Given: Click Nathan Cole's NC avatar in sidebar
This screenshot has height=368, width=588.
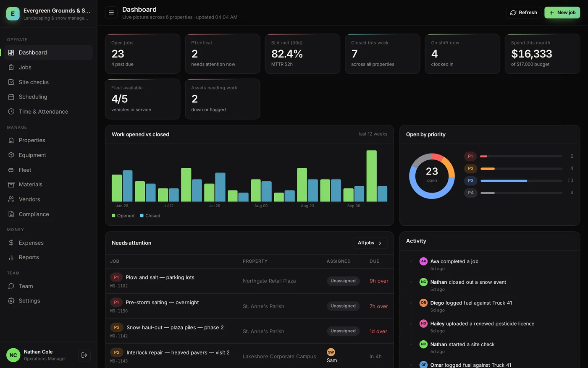Looking at the screenshot, I should tap(13, 355).
